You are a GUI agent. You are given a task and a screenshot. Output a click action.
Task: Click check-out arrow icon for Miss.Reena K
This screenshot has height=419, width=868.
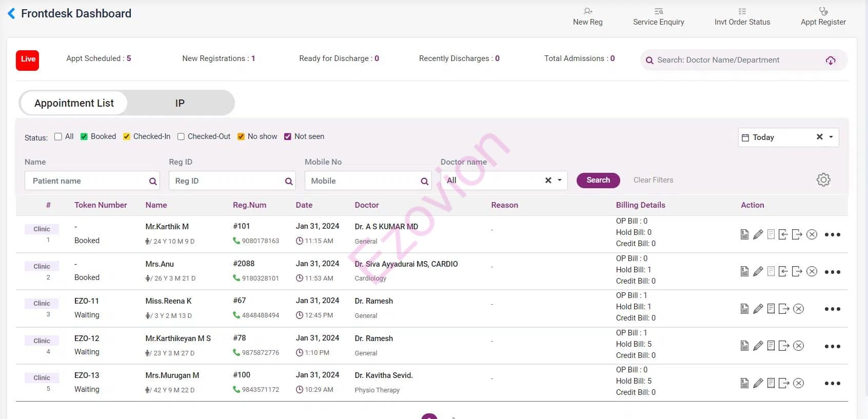click(784, 309)
